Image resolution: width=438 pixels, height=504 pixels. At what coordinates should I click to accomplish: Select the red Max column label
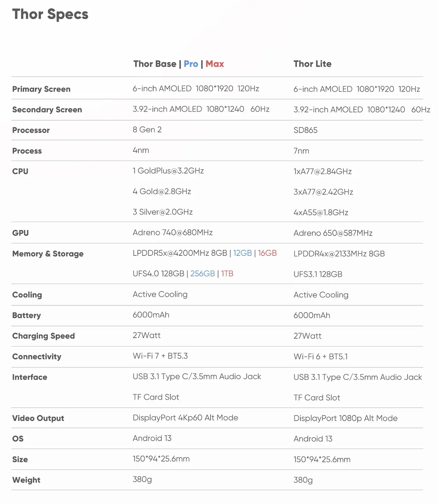(215, 64)
